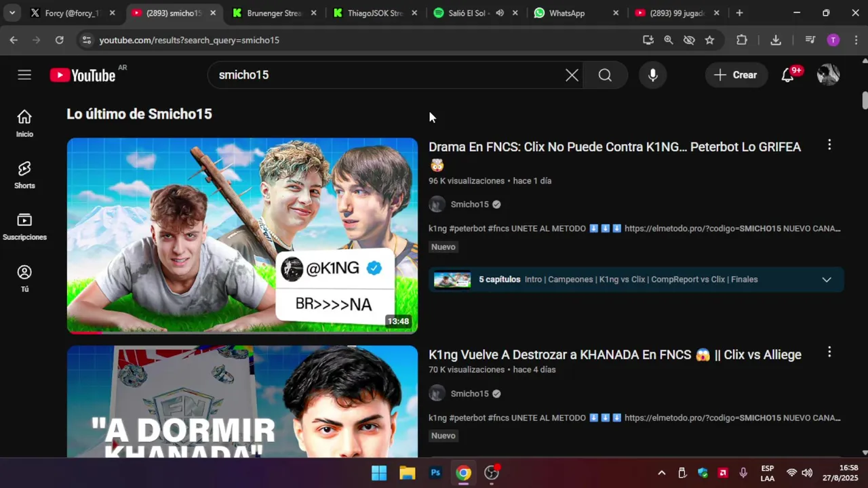Image resolution: width=868 pixels, height=488 pixels.
Task: Switch to the Salió El Sol Spotify tab
Action: 467,13
